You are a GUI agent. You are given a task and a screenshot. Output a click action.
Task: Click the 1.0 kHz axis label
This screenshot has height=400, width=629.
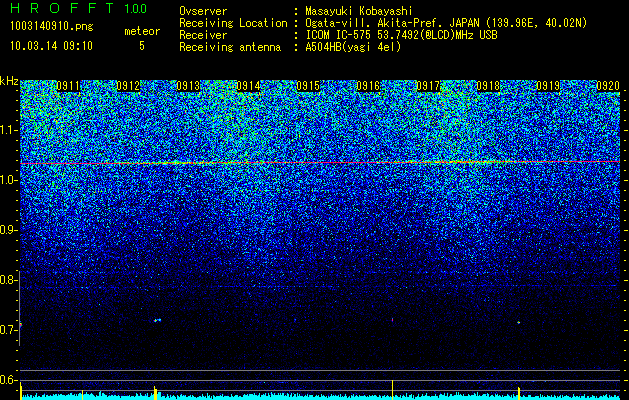pyautogui.click(x=8, y=180)
